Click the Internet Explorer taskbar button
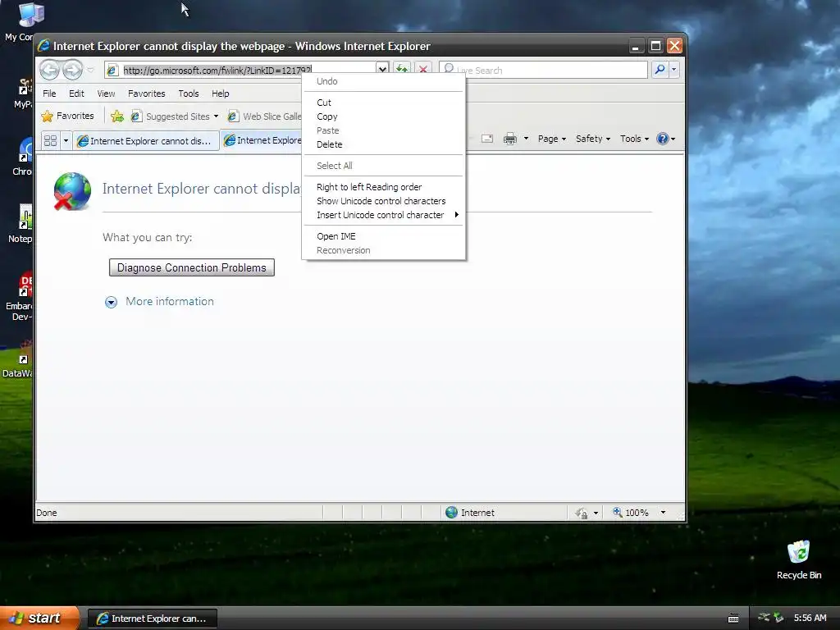The width and height of the screenshot is (840, 630). (x=152, y=619)
